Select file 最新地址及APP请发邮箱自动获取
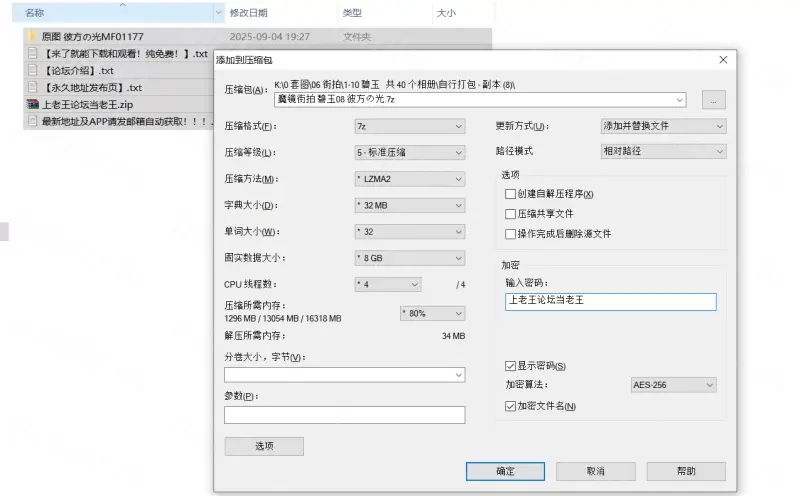The height and width of the screenshot is (496, 800). pyautogui.click(x=126, y=121)
